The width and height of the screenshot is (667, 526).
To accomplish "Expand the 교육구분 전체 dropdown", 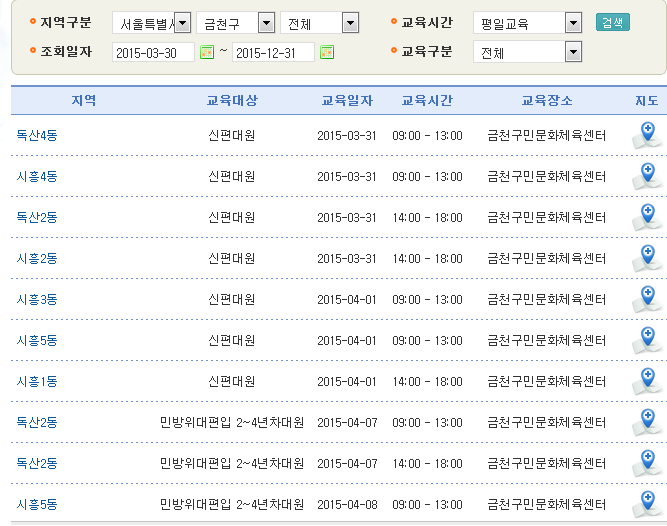I will pyautogui.click(x=573, y=52).
